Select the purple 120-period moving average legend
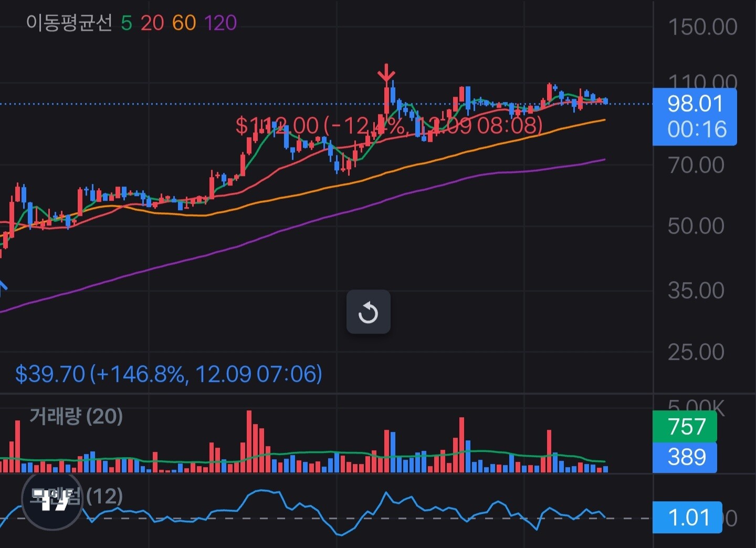756x548 pixels. pyautogui.click(x=220, y=23)
